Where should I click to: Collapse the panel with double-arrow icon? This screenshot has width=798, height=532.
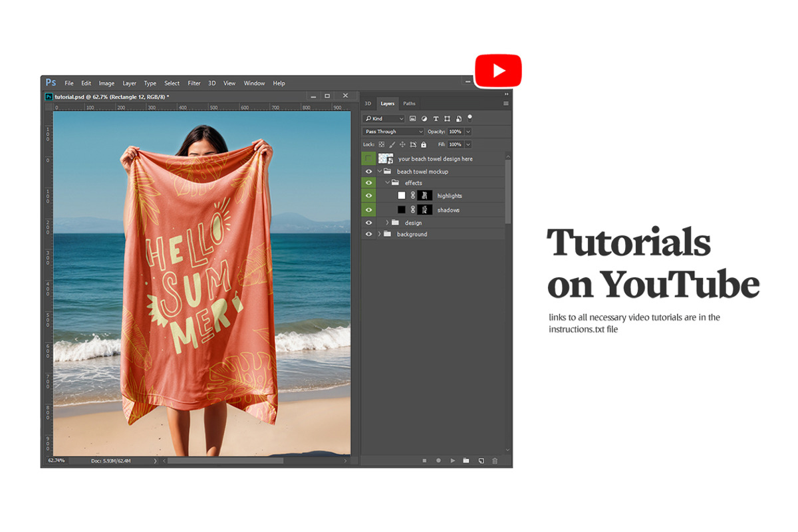coord(506,94)
